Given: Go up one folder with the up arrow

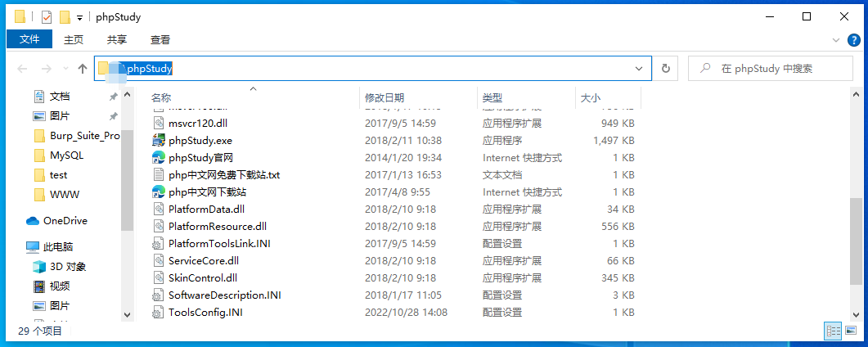Looking at the screenshot, I should point(83,69).
